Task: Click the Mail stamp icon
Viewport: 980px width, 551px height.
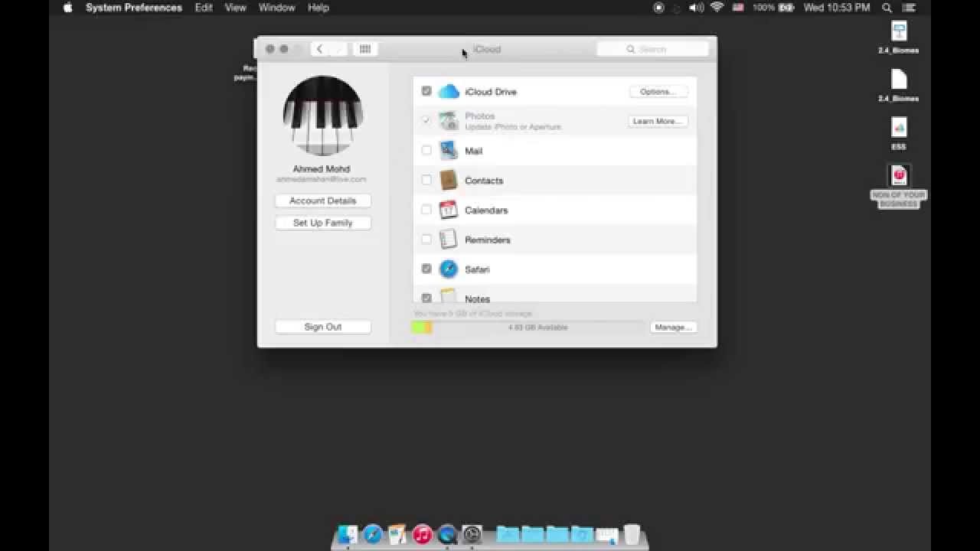Action: (x=449, y=151)
